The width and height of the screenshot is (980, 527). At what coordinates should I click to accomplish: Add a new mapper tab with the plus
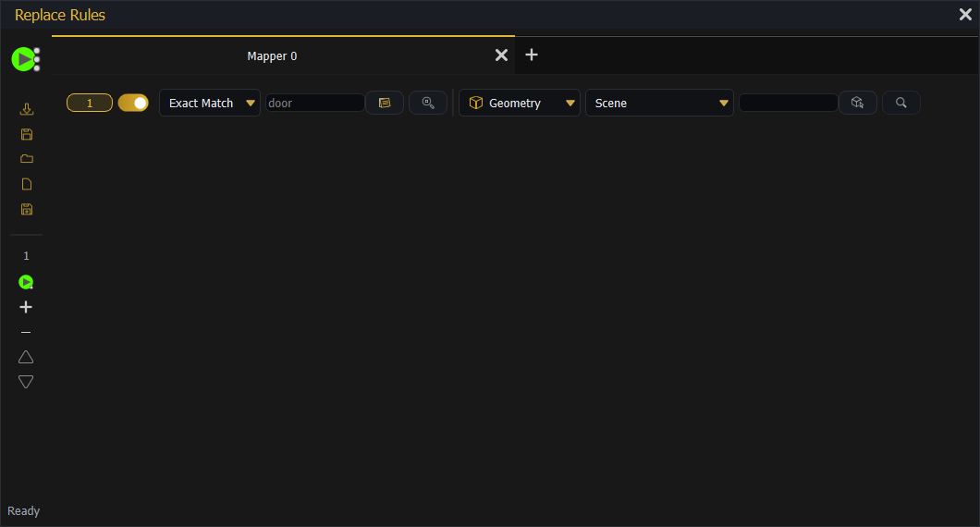pyautogui.click(x=532, y=55)
